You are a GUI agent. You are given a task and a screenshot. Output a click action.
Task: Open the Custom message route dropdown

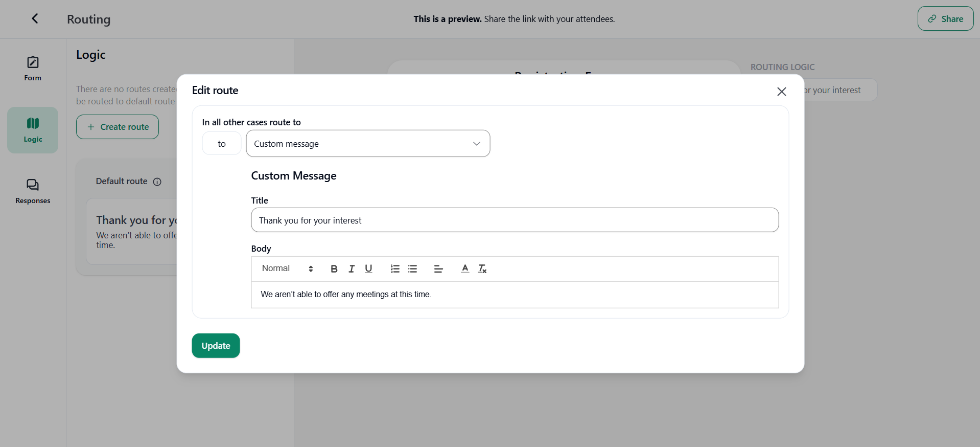click(x=368, y=144)
